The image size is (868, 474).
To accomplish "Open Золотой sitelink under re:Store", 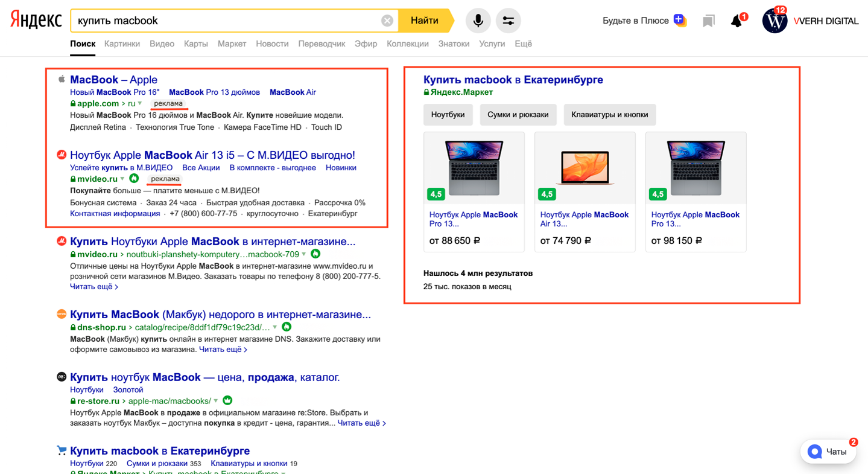I will click(128, 390).
